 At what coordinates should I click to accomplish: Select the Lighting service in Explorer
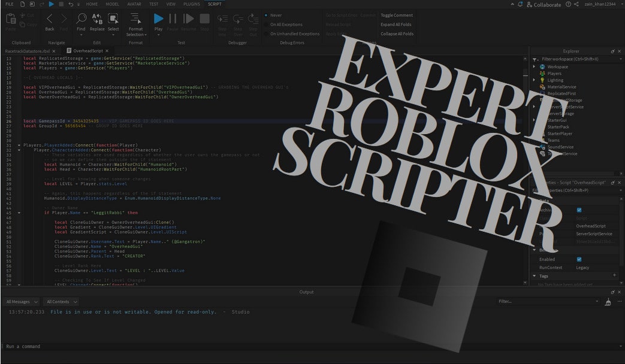pos(555,80)
